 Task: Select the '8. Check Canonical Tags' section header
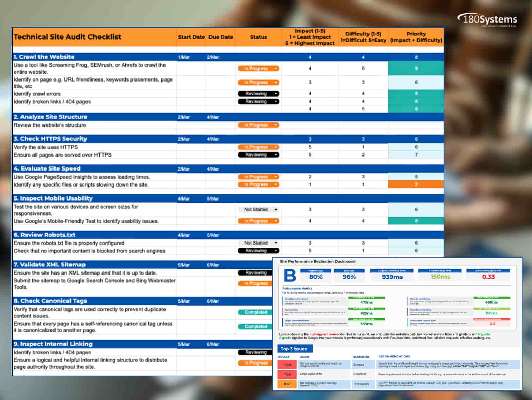click(50, 301)
